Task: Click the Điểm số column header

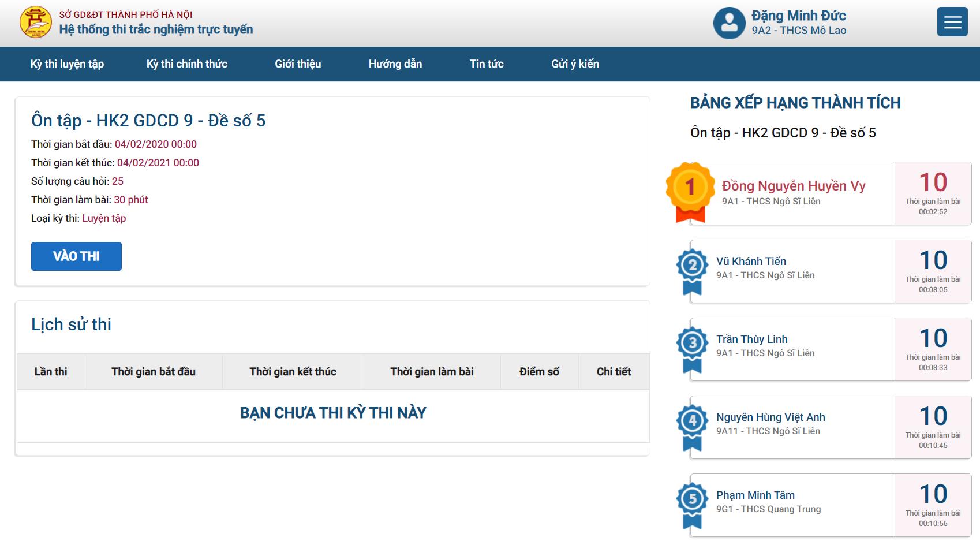Action: coord(539,372)
